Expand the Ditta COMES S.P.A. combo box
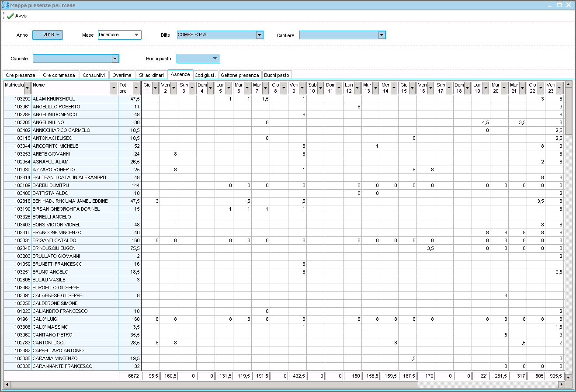The height and width of the screenshot is (392, 576). pos(260,35)
